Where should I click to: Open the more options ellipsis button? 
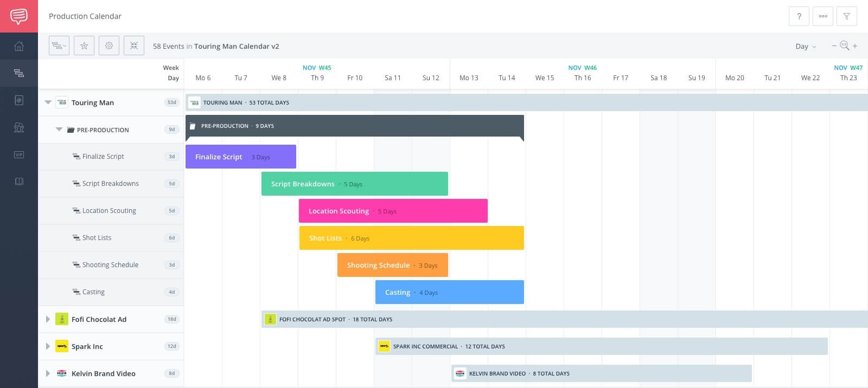click(823, 16)
